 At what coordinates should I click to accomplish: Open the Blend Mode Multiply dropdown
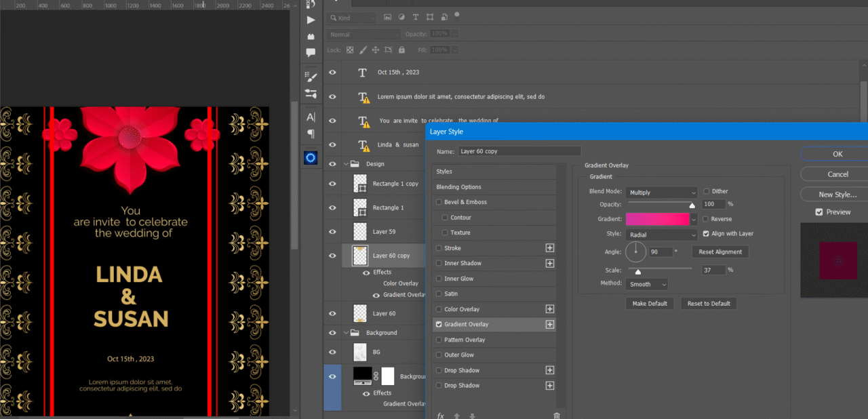point(661,193)
